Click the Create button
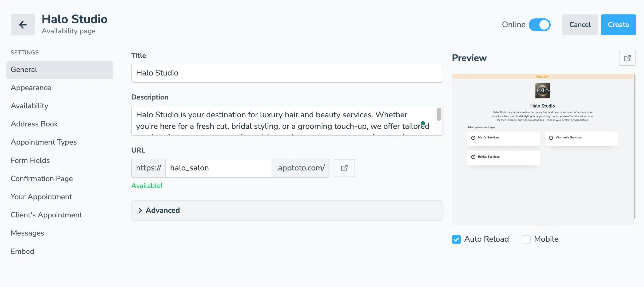Viewport: 644px width, 287px height. [x=618, y=25]
